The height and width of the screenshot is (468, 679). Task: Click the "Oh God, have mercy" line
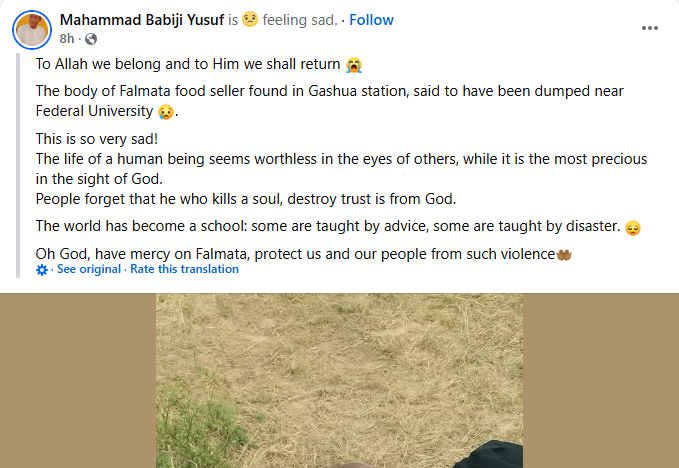[294, 254]
